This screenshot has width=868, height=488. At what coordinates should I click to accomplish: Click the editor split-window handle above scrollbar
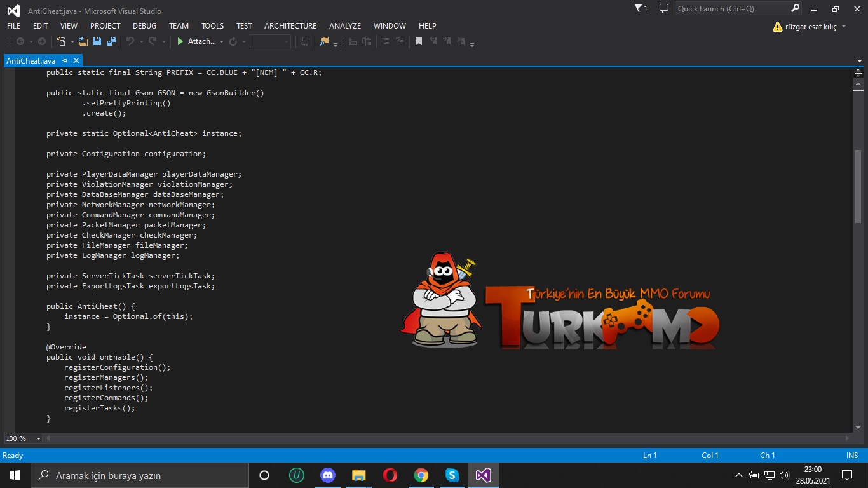pyautogui.click(x=858, y=72)
